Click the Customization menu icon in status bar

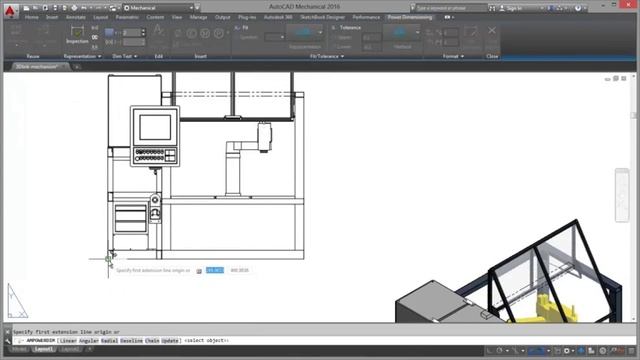tap(631, 351)
